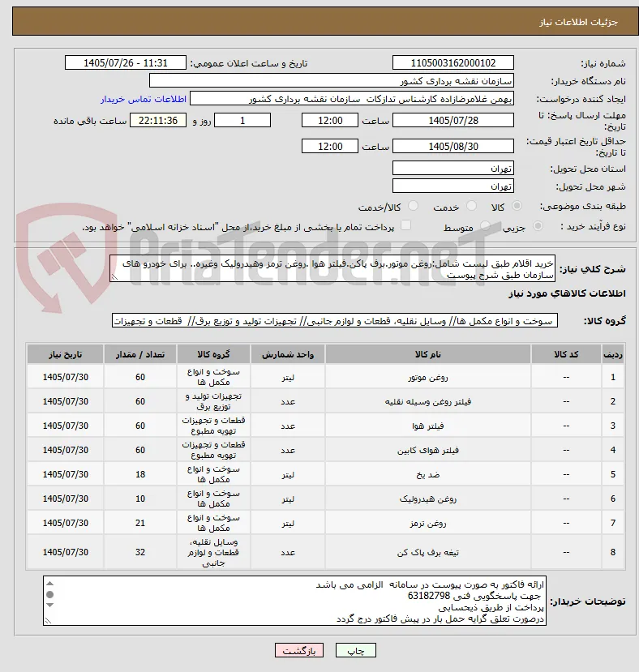Viewport: 639px width, 672px height.
Task: Toggle the اسناد خزانه اسلامی payment checkbox
Action: click(405, 225)
